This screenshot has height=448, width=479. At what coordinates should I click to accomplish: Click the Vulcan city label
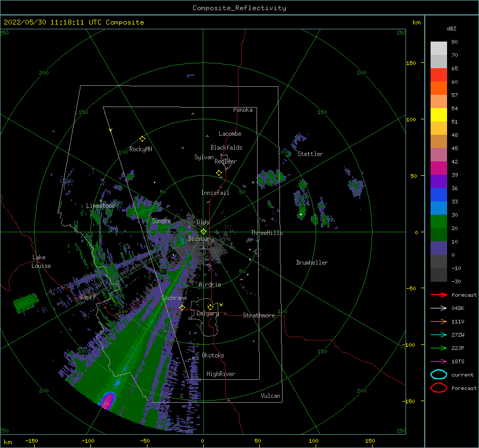pyautogui.click(x=271, y=396)
